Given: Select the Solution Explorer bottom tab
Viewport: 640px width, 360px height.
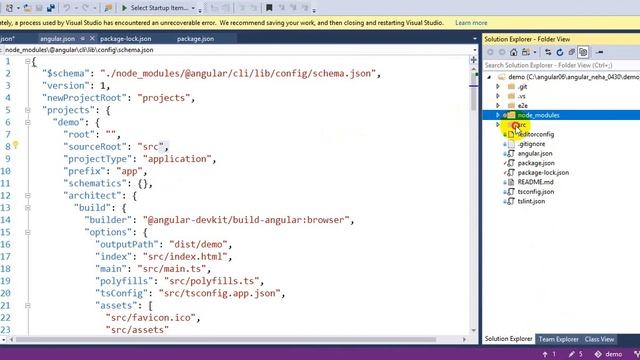Looking at the screenshot, I should 509,339.
